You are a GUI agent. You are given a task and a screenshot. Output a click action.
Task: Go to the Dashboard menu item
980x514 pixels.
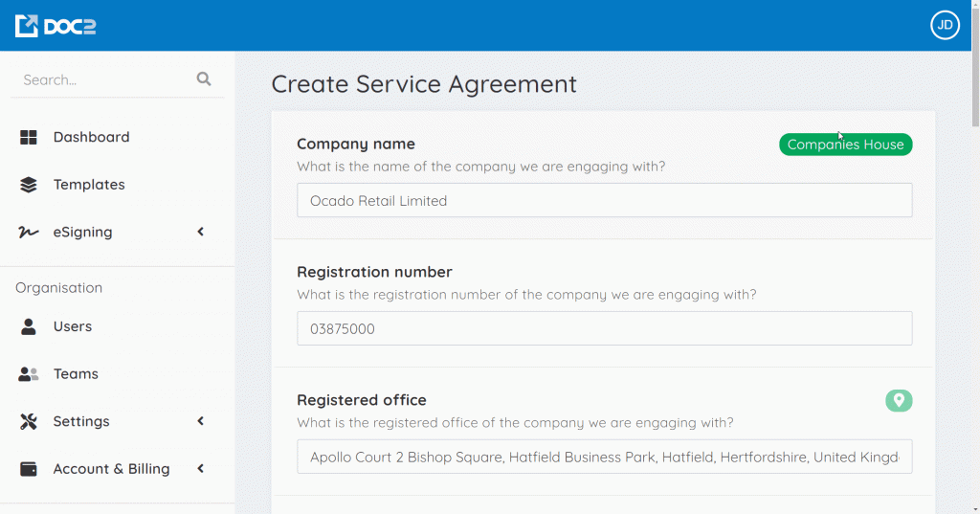click(91, 137)
